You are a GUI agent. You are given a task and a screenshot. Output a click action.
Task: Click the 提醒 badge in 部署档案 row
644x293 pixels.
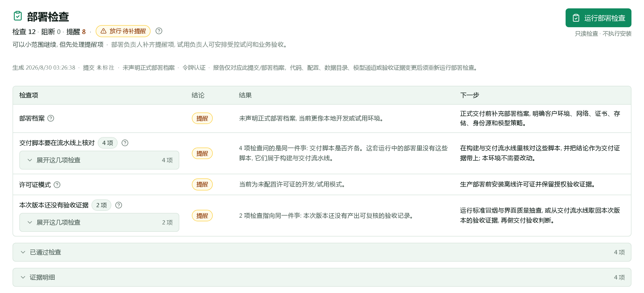(x=202, y=118)
